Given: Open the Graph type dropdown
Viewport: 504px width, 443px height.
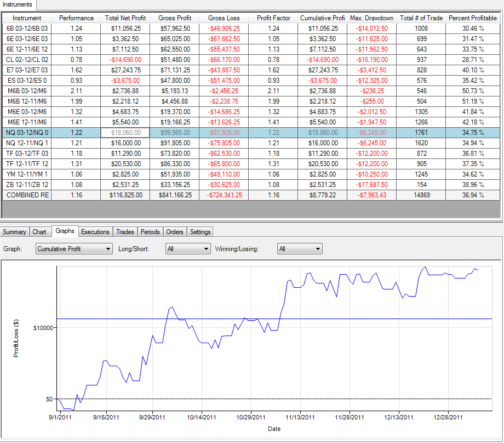Looking at the screenshot, I should [x=74, y=249].
